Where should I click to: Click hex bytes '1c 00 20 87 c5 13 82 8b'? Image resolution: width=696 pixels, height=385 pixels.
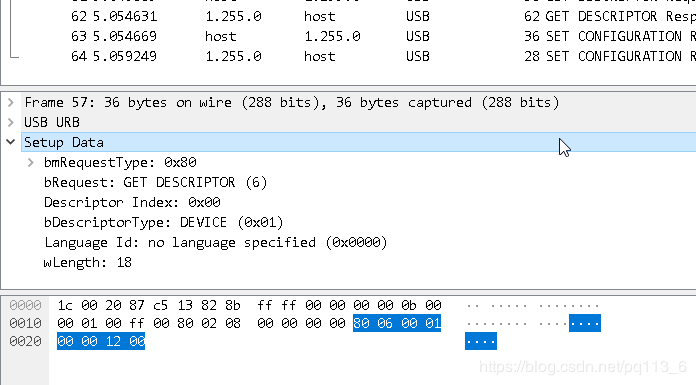[149, 305]
